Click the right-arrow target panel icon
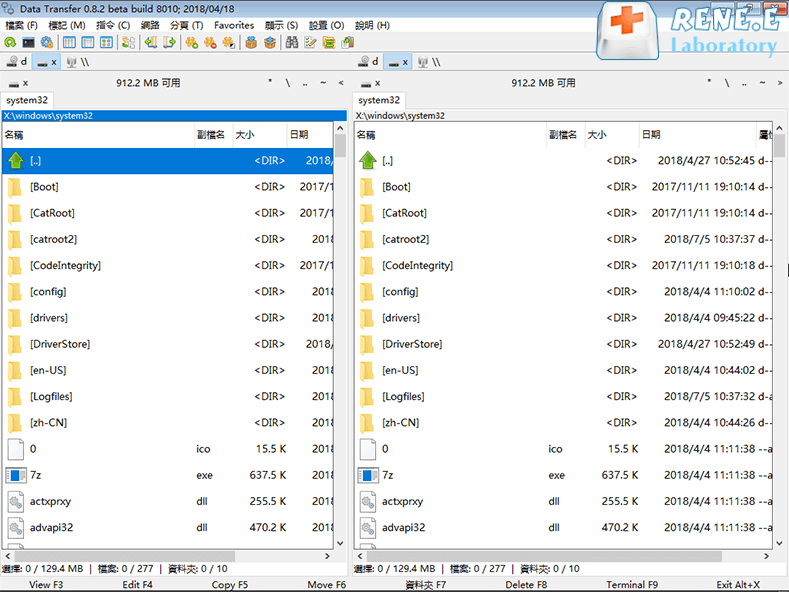This screenshot has height=592, width=789. click(170, 43)
